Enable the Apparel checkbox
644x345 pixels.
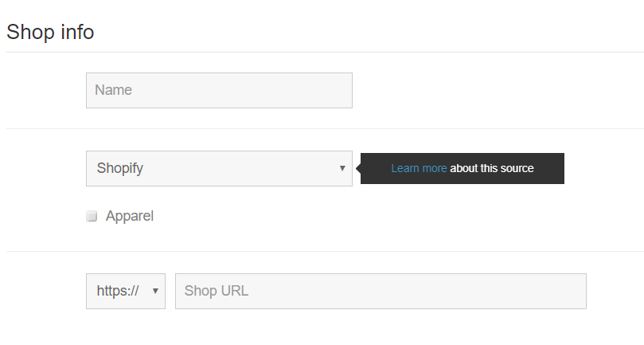92,216
